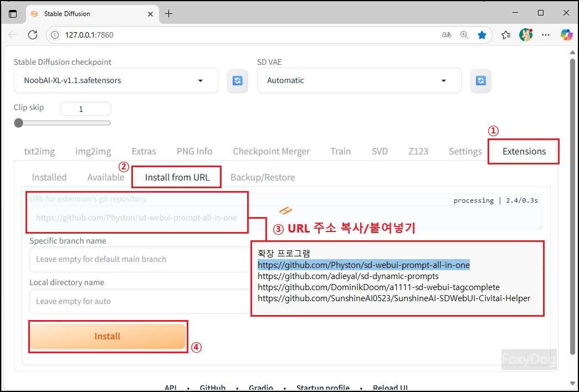Click the Local directory name field

point(140,301)
